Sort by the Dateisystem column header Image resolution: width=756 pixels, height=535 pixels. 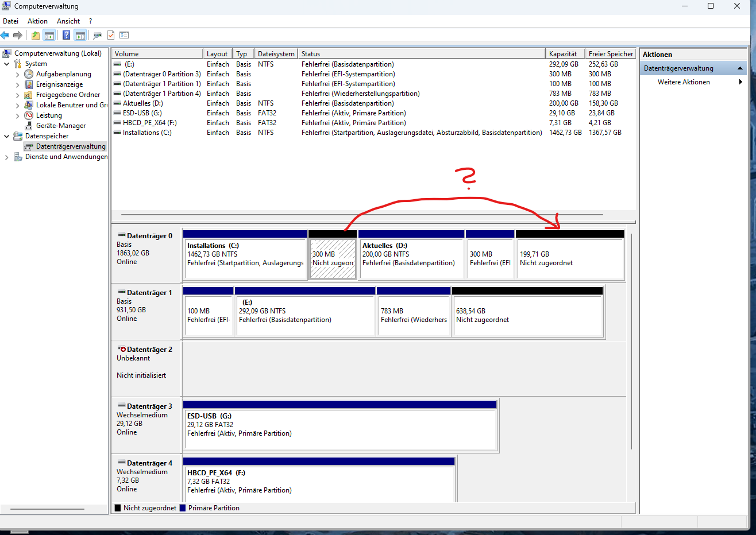pos(276,54)
